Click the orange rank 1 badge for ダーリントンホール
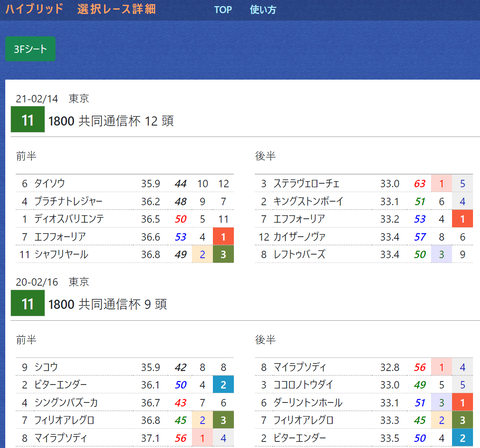480x448 pixels. [x=462, y=402]
